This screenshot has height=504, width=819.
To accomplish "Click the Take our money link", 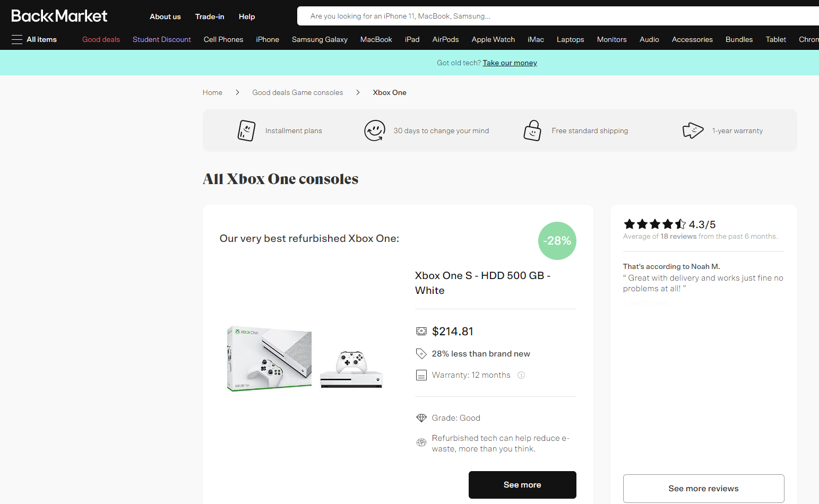I will [x=510, y=63].
